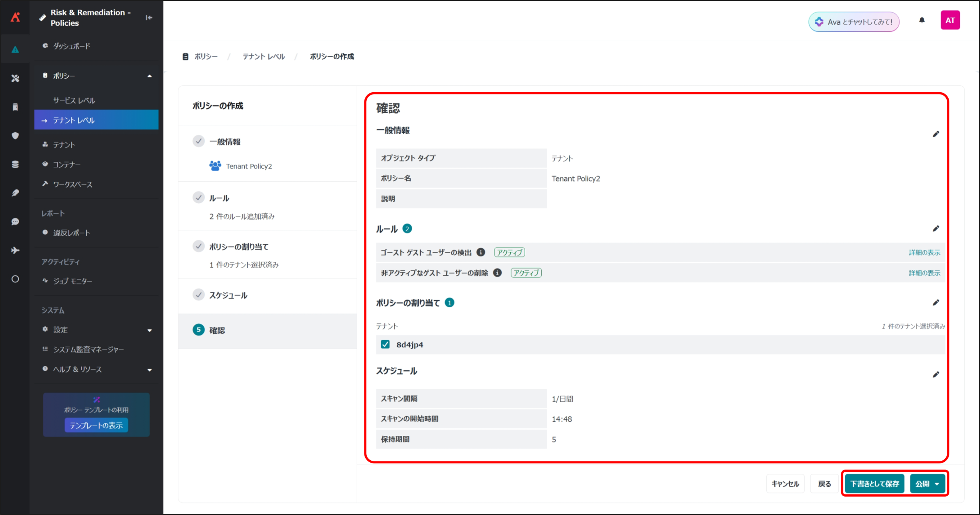
Task: Click the notification bell icon
Action: coord(921,20)
